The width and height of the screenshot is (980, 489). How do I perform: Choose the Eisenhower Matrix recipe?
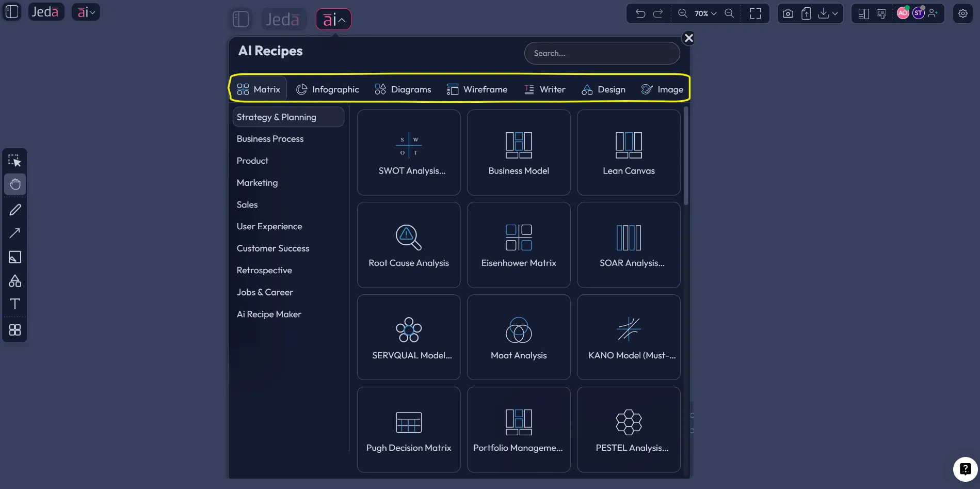click(519, 245)
